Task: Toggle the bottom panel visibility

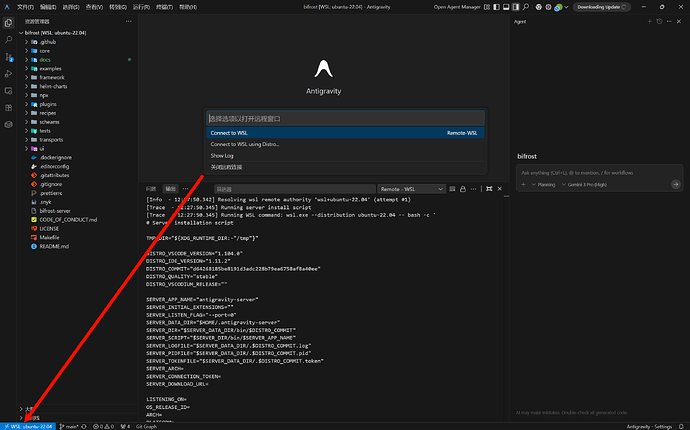Action: coord(506,7)
